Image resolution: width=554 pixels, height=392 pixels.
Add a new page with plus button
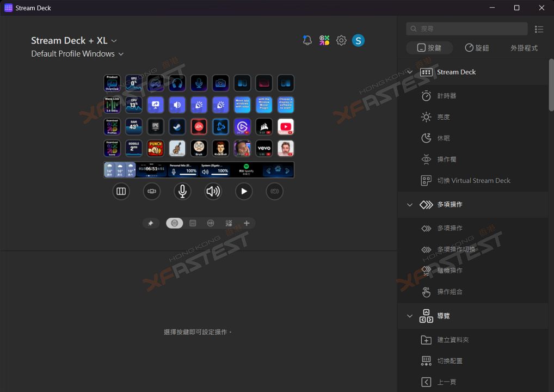click(247, 223)
